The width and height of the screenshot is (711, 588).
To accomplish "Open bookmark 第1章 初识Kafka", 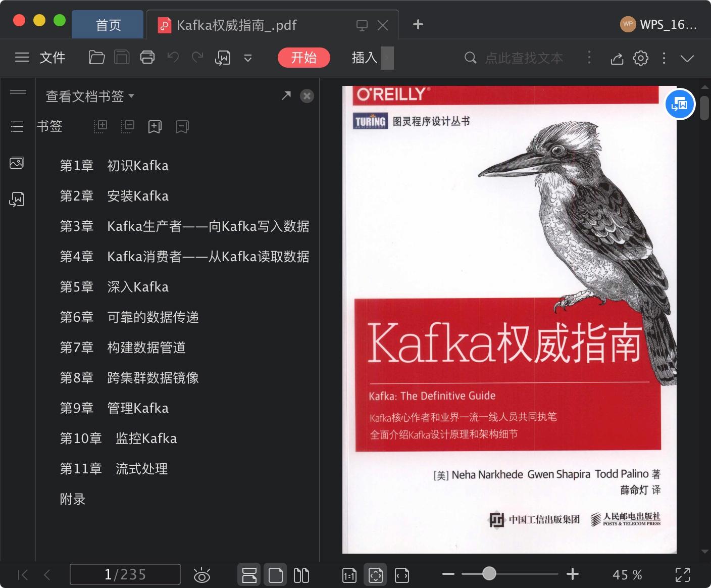I will (x=114, y=166).
